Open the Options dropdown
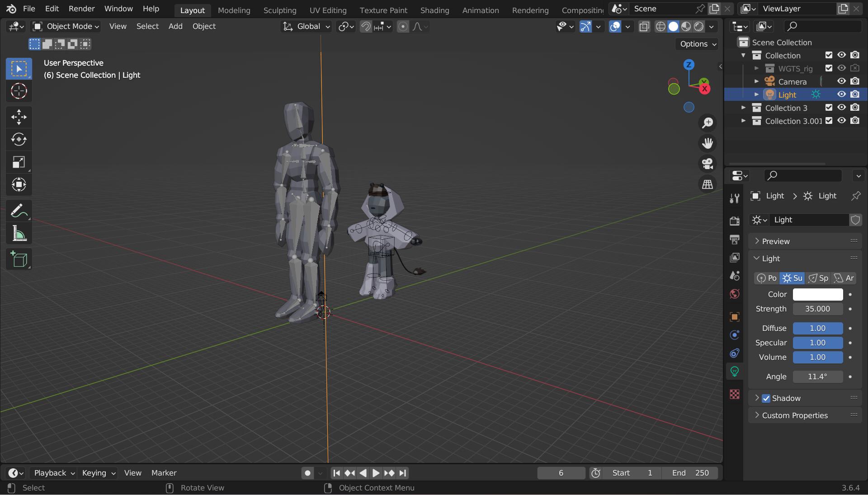This screenshot has width=868, height=495. click(698, 44)
